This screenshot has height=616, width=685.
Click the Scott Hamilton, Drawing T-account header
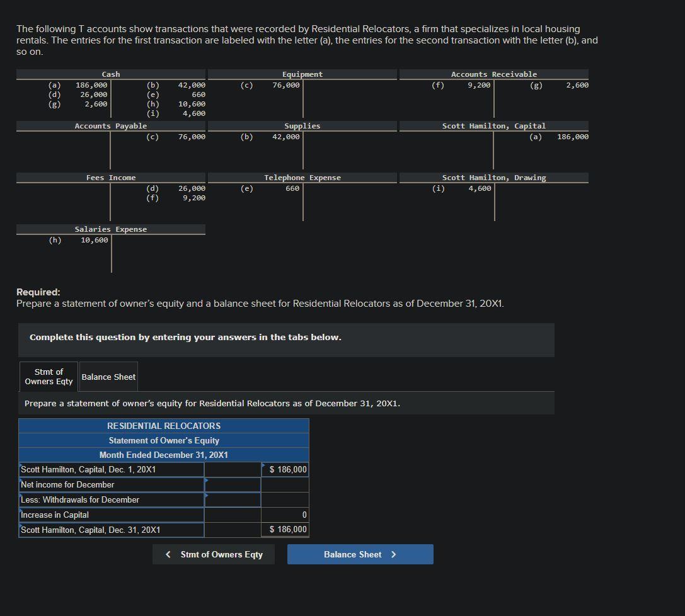pos(493,178)
